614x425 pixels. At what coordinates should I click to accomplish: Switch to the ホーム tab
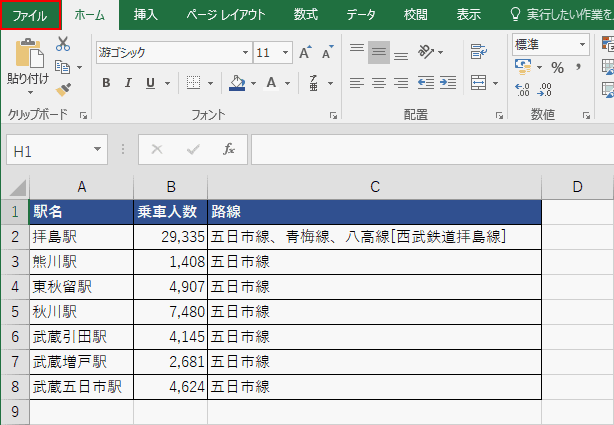click(x=90, y=15)
